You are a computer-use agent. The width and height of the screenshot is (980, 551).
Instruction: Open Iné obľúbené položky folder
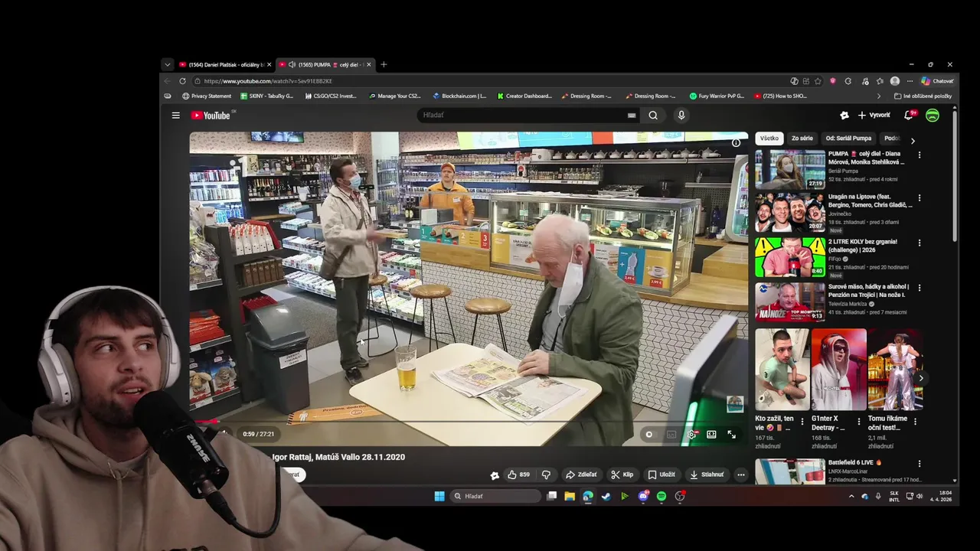923,96
